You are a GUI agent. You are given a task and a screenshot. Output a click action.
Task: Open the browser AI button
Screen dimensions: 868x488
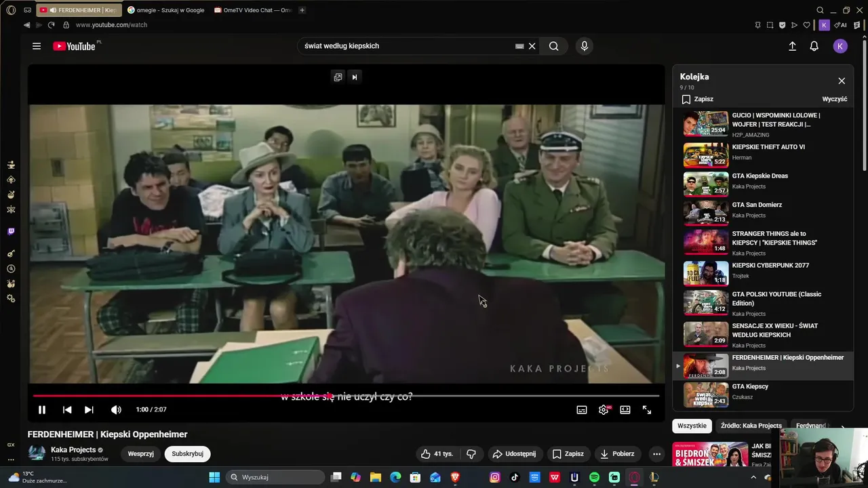click(x=841, y=25)
